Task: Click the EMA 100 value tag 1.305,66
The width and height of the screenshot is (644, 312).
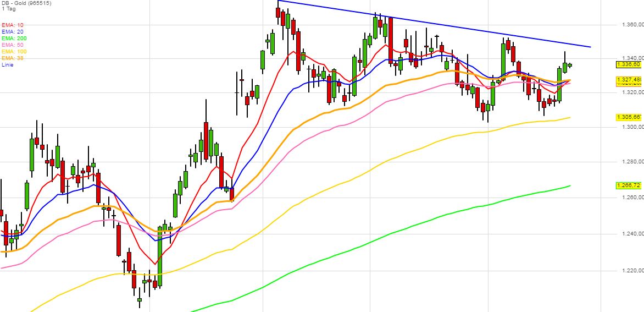Action: 629,118
